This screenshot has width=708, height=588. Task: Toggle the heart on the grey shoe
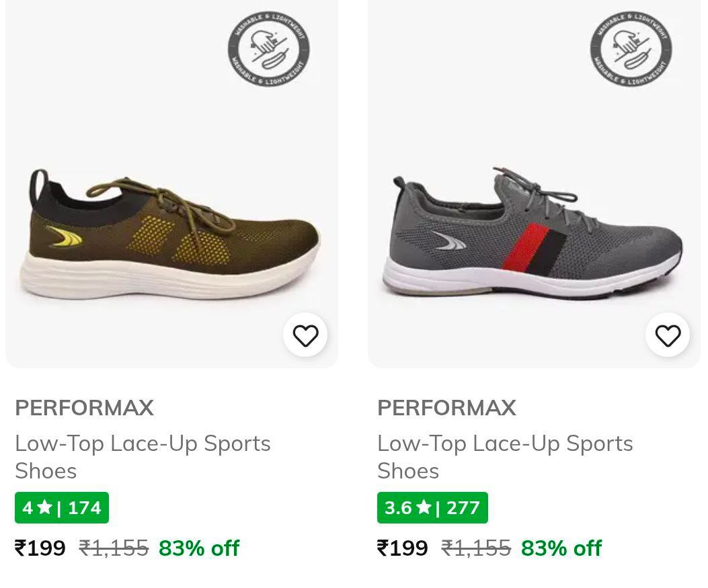coord(668,335)
